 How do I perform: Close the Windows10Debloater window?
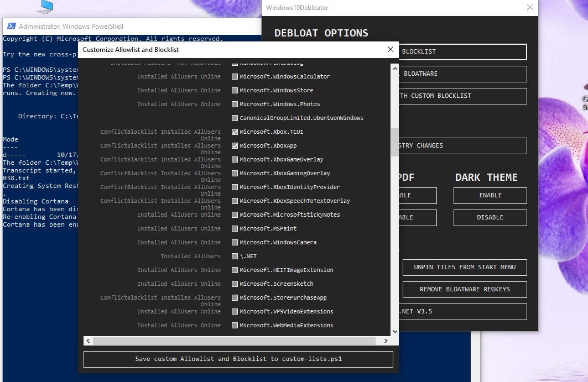(530, 8)
